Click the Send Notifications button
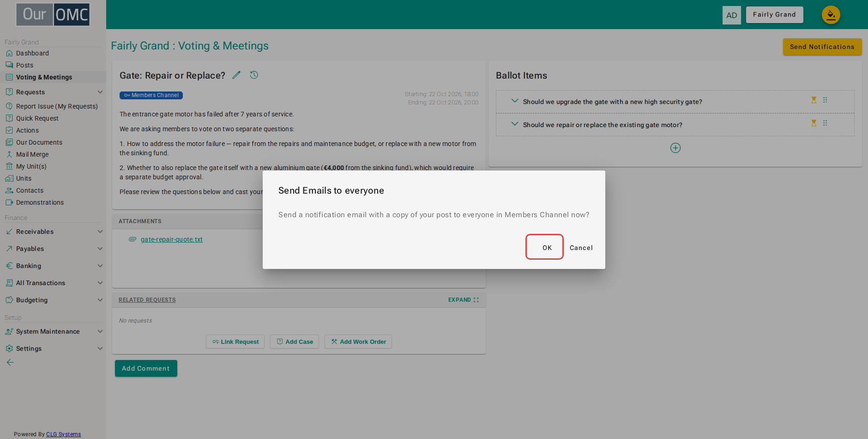This screenshot has height=439, width=868. pos(822,47)
